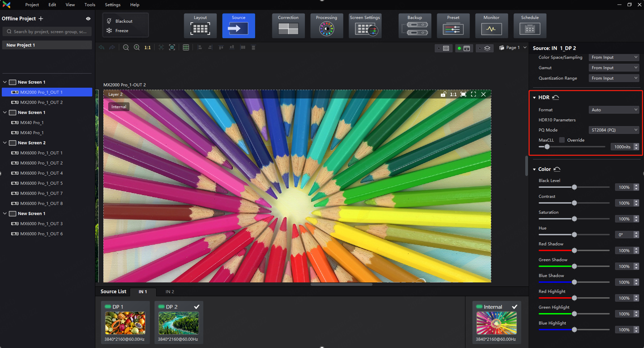Open the Schedule module

pyautogui.click(x=530, y=25)
